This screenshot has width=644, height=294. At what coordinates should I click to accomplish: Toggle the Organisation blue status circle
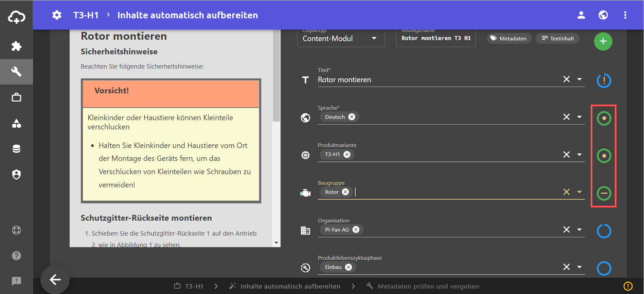pyautogui.click(x=604, y=231)
